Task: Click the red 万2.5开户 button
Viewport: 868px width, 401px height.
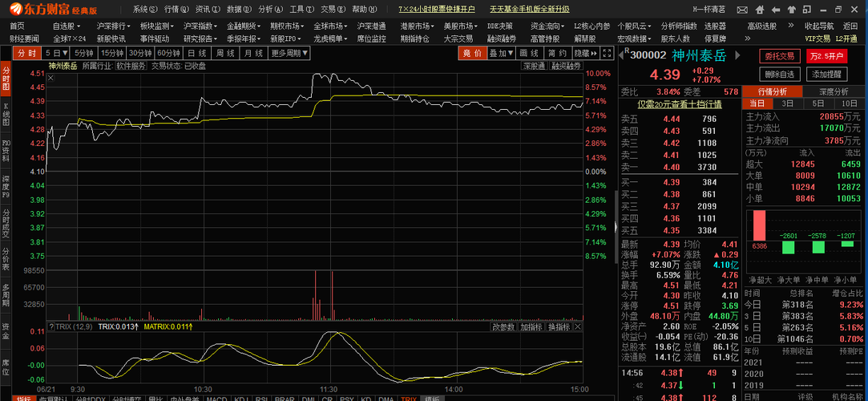Action: 827,56
